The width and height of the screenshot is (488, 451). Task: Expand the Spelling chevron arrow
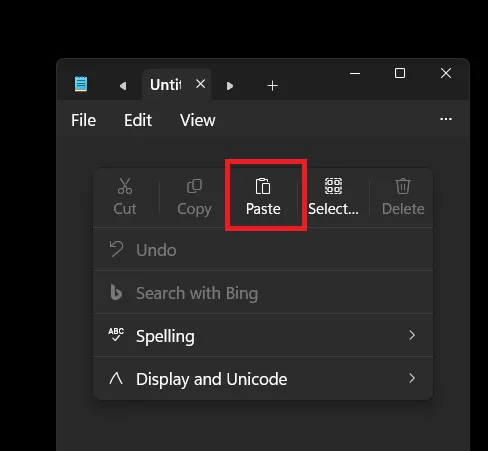412,335
